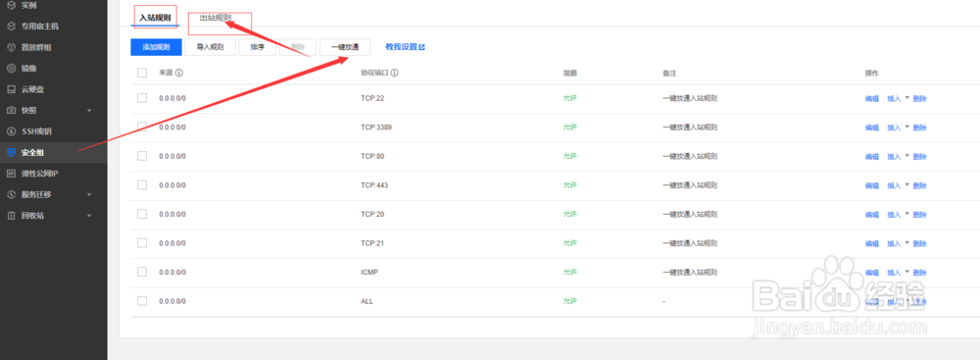This screenshot has height=360, width=980.
Task: Click 允许 policy in TCP:21 row
Action: (569, 243)
